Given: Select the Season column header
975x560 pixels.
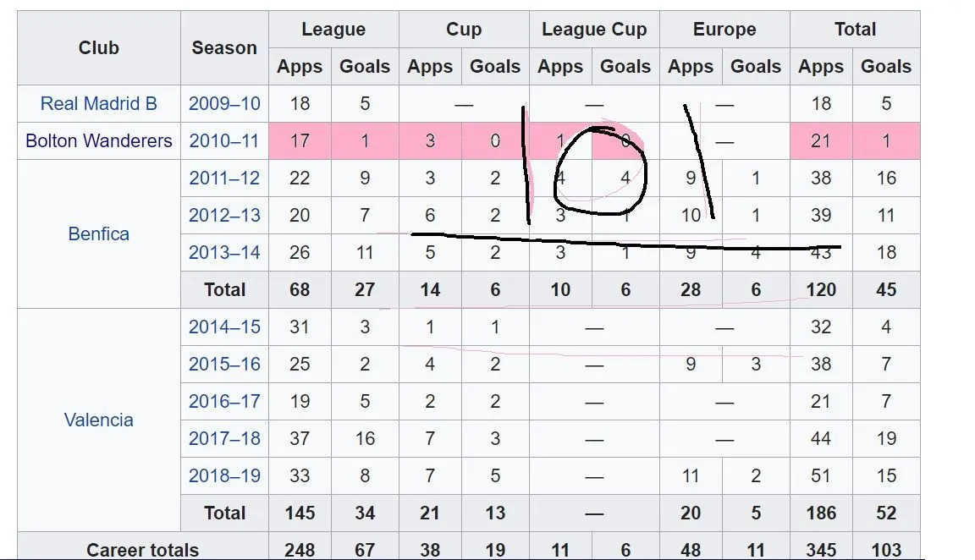Looking at the screenshot, I should coord(224,48).
